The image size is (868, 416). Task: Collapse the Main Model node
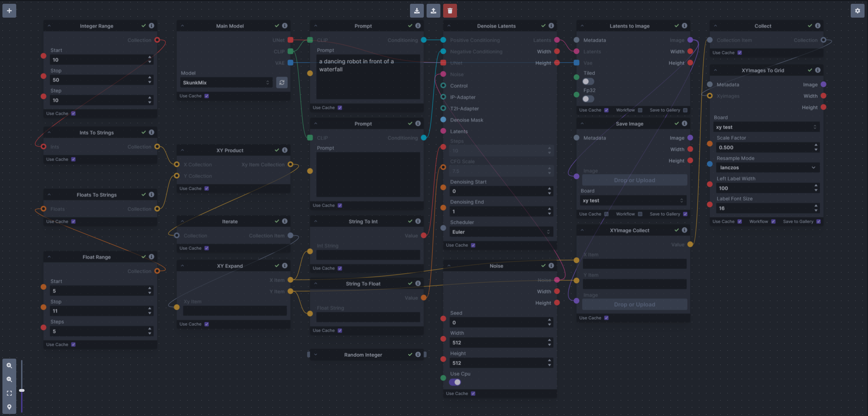pyautogui.click(x=182, y=26)
